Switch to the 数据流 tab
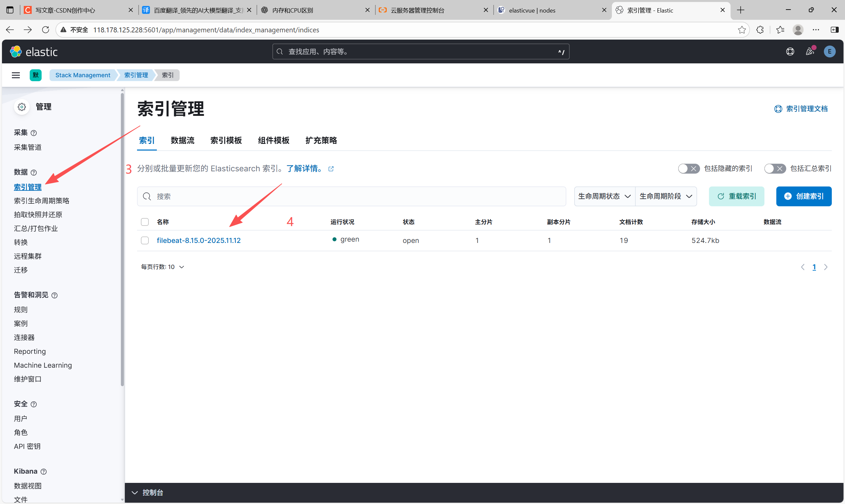This screenshot has width=845, height=504. click(x=183, y=140)
